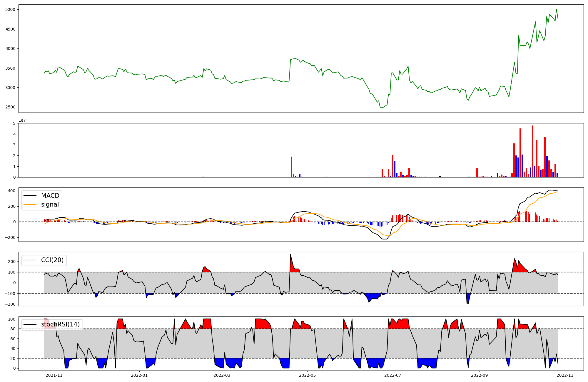588x382 pixels.
Task: Click the highest peak of the green price line
Action: tap(556, 10)
